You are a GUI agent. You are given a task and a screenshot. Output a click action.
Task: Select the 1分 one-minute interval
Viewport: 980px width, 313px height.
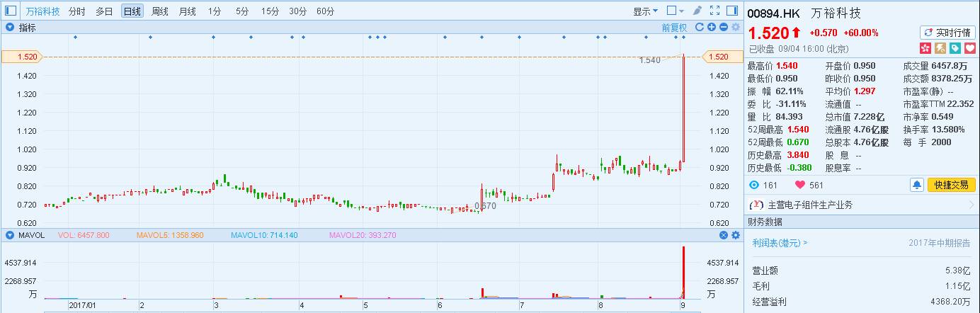click(x=215, y=11)
